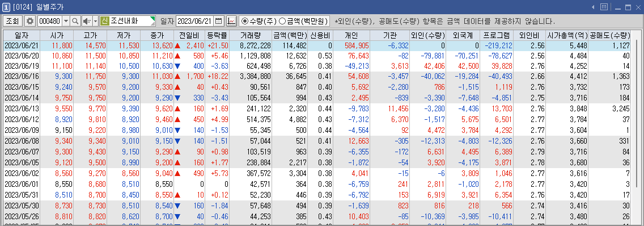The width and height of the screenshot is (644, 226).
Task: Select the 2023/06/16 row date cell
Action: tap(21, 76)
